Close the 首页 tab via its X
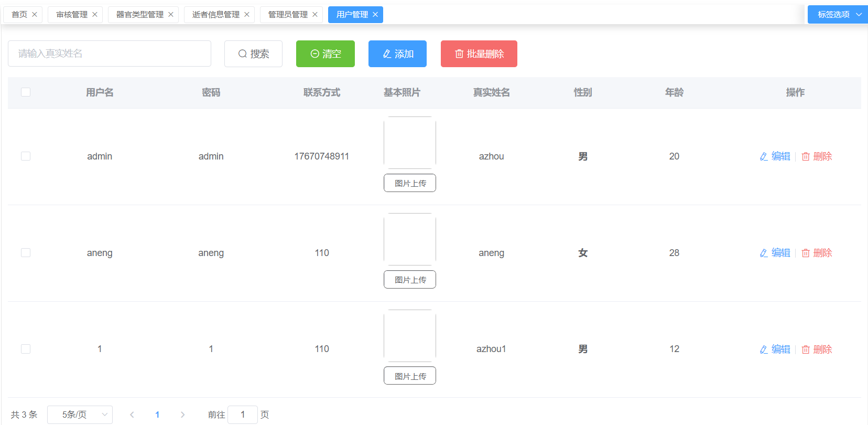The height and width of the screenshot is (425, 868). click(x=35, y=15)
